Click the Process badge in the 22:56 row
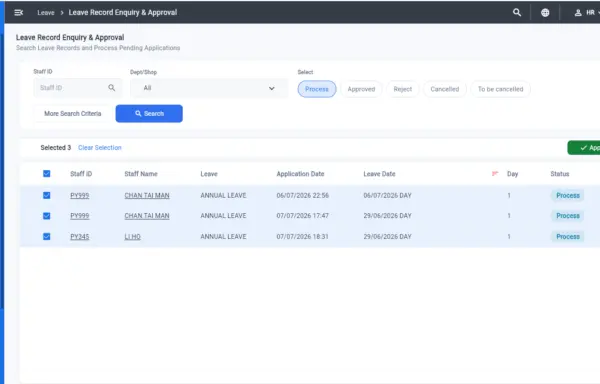This screenshot has width=600, height=384. 568,195
